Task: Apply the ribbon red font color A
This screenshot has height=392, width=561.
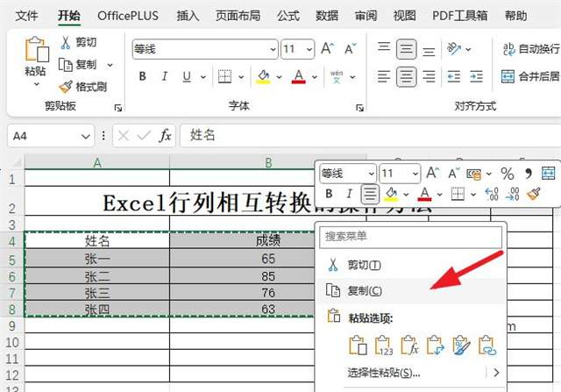Action: 299,76
